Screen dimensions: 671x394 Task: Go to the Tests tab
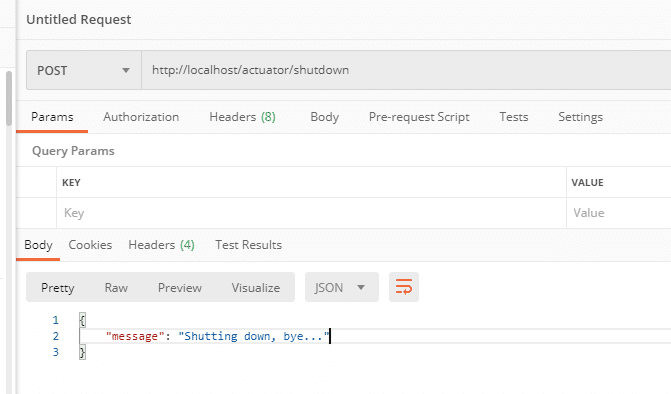coord(514,117)
